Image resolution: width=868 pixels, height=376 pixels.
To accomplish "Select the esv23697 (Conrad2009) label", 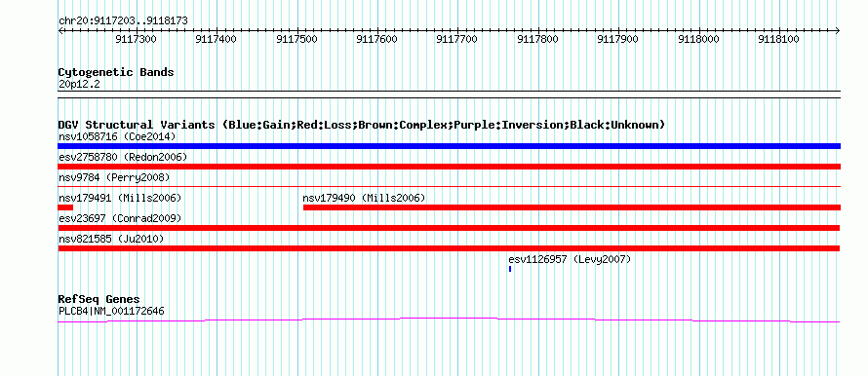I will point(120,218).
